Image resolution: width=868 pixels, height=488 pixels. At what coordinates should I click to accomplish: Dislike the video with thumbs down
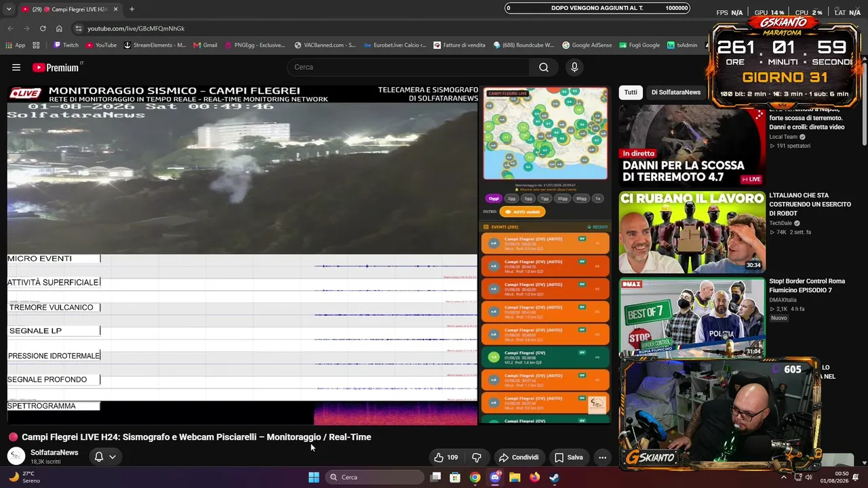pyautogui.click(x=477, y=457)
